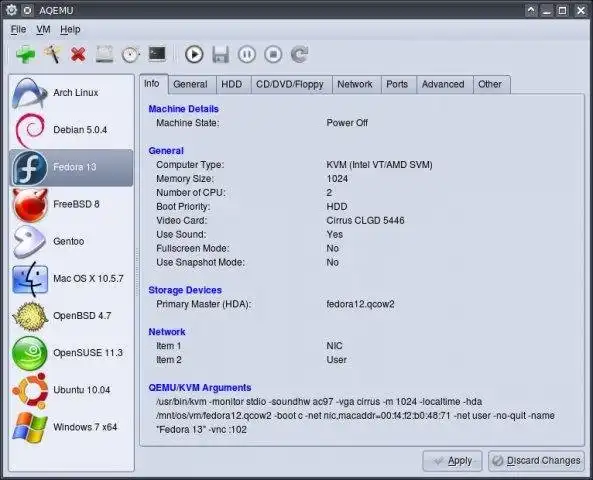Click the floppy disk save VM state icon
593x480 pixels.
coord(220,54)
